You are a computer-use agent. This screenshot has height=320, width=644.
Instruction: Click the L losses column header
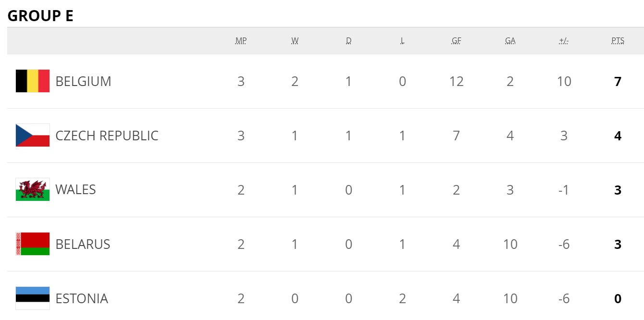tap(402, 41)
